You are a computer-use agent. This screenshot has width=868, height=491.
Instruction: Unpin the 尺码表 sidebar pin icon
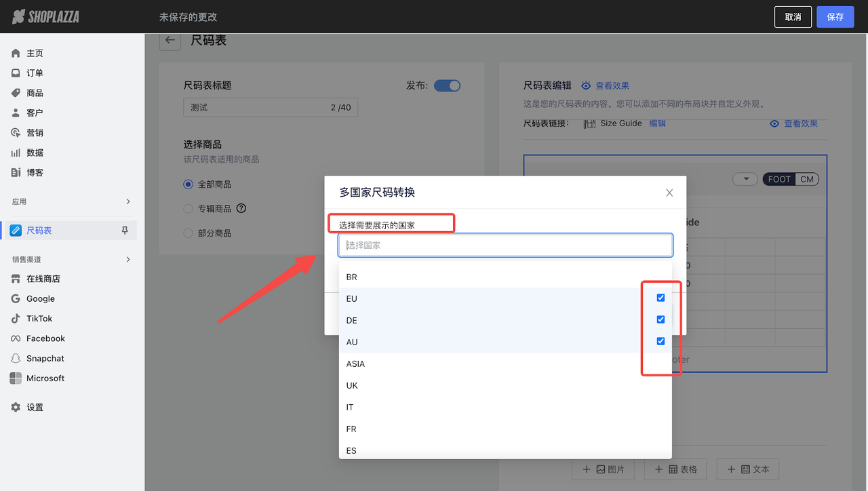[x=125, y=230]
